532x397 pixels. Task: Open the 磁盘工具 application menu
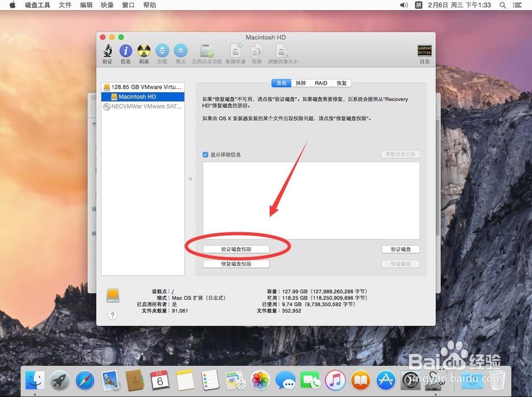(x=38, y=5)
